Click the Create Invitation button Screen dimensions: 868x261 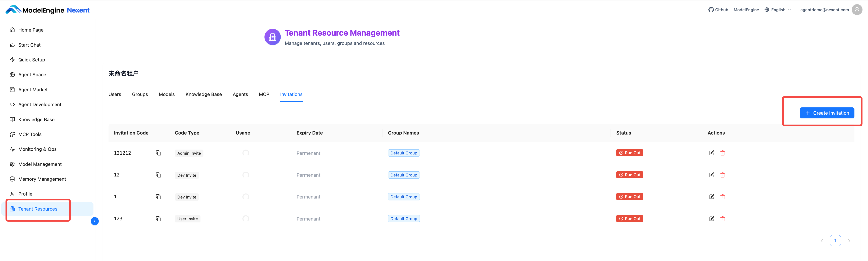pos(827,113)
